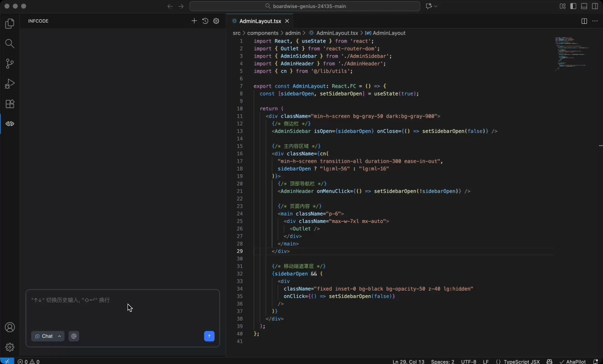Image resolution: width=603 pixels, height=364 pixels.
Task: Toggle the bottom panel visibility
Action: point(584,6)
